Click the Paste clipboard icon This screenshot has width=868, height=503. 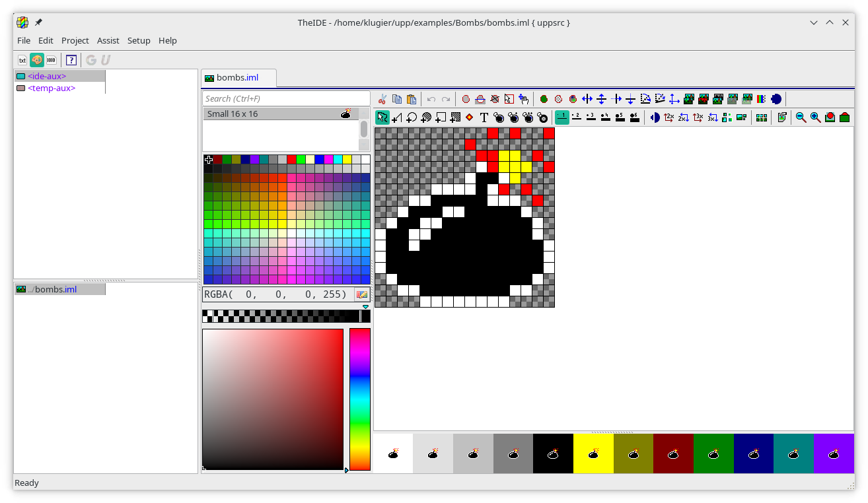pyautogui.click(x=412, y=99)
